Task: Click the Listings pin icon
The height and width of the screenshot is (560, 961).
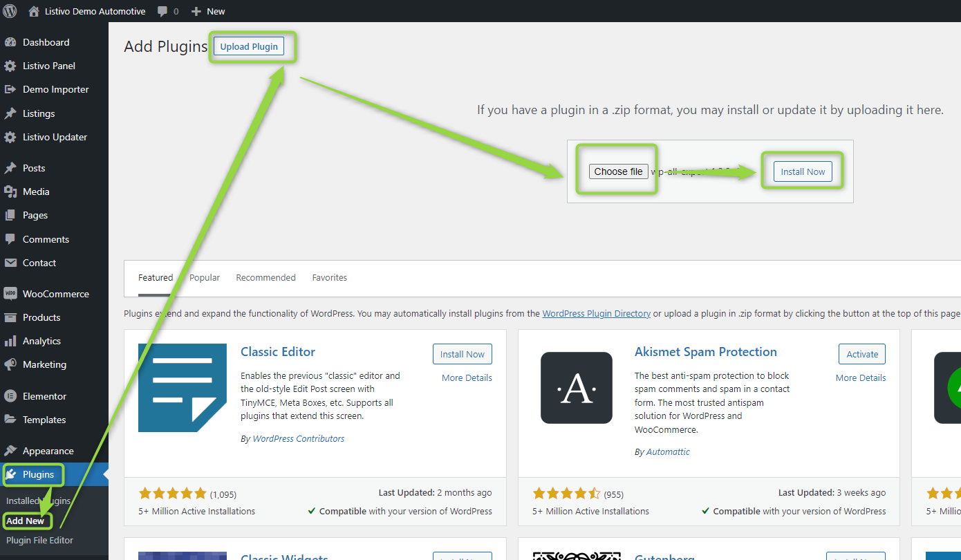Action: [10, 113]
